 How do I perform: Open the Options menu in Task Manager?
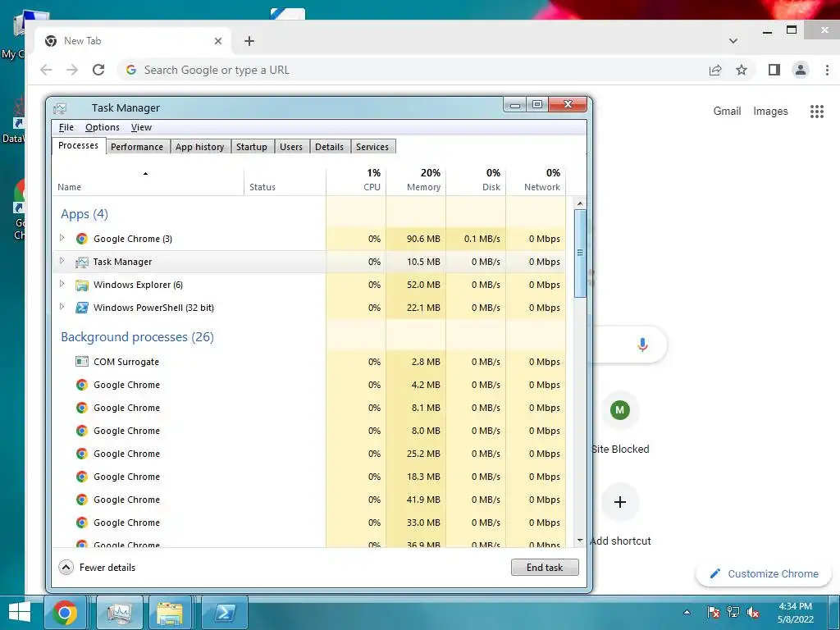point(103,127)
